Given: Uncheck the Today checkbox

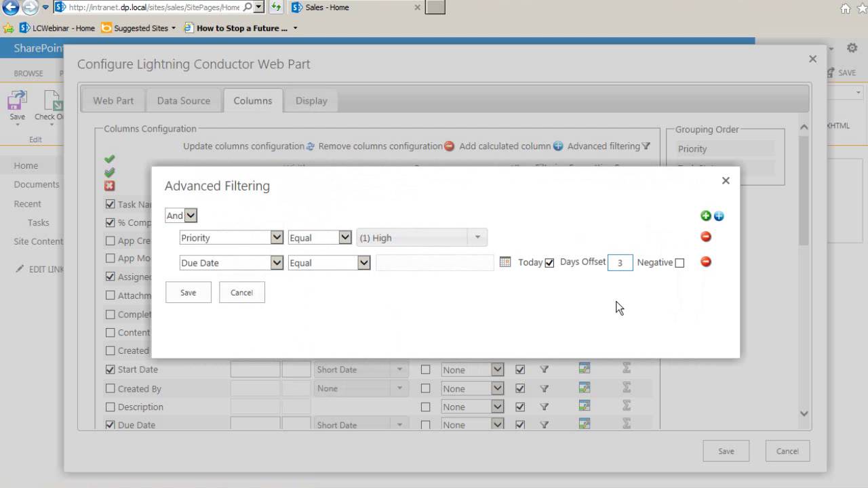Looking at the screenshot, I should click(549, 263).
